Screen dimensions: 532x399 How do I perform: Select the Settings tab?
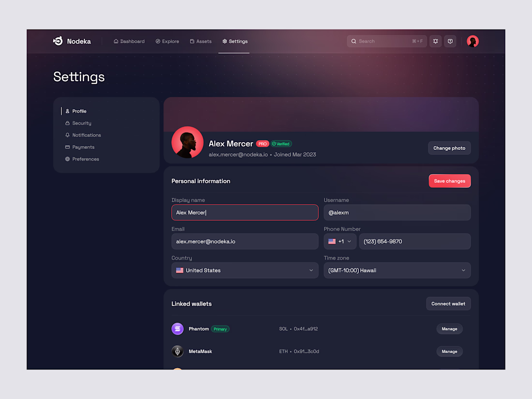coord(235,42)
